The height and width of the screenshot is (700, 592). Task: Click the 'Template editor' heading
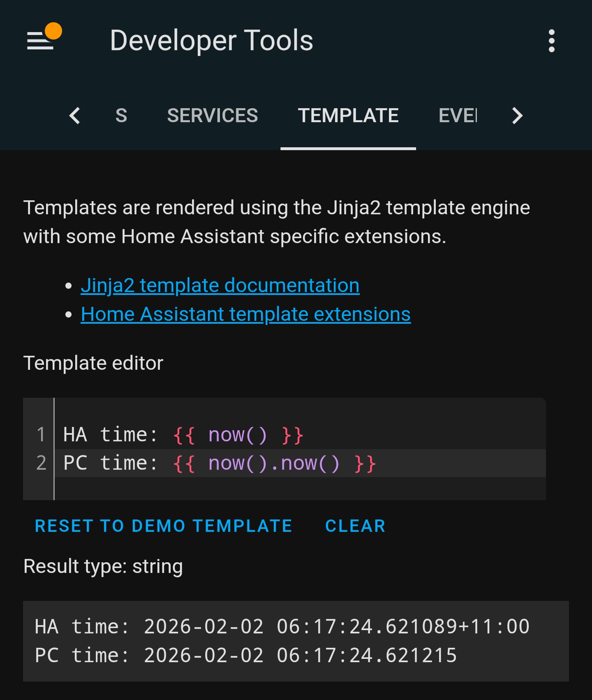93,363
